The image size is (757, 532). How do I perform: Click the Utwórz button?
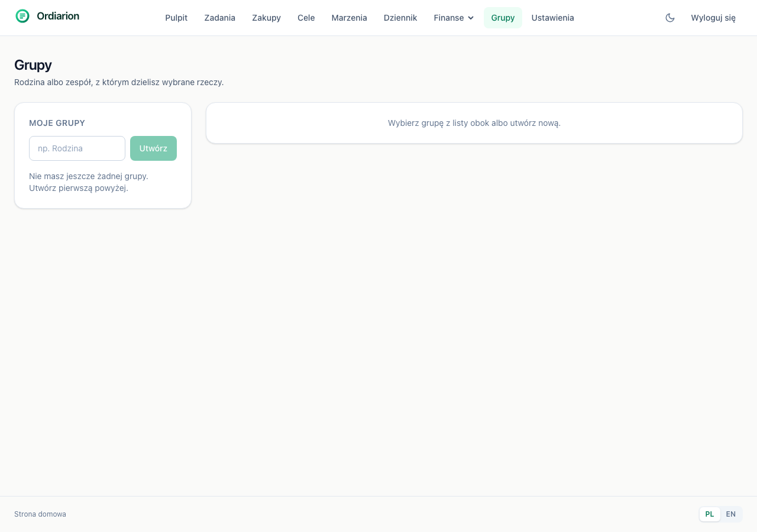coord(153,148)
